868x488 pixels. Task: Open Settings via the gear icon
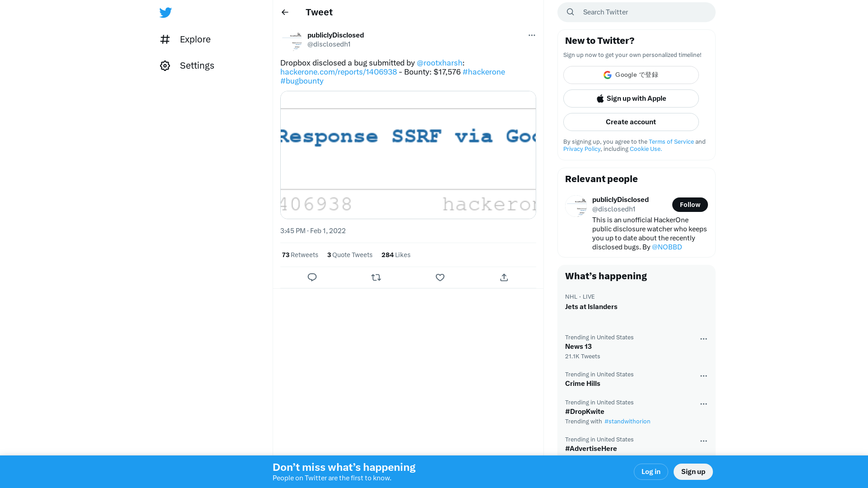pyautogui.click(x=165, y=66)
